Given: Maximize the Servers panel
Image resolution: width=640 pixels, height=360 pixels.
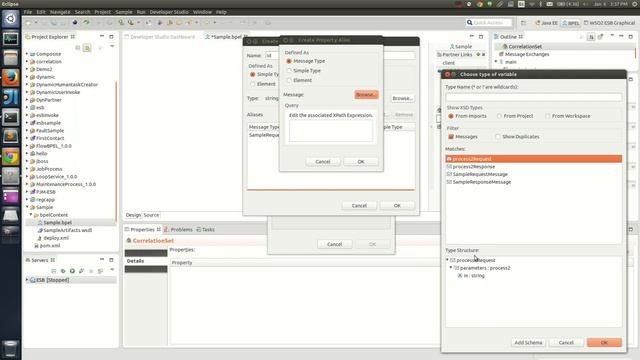Looking at the screenshot, I should [111, 260].
